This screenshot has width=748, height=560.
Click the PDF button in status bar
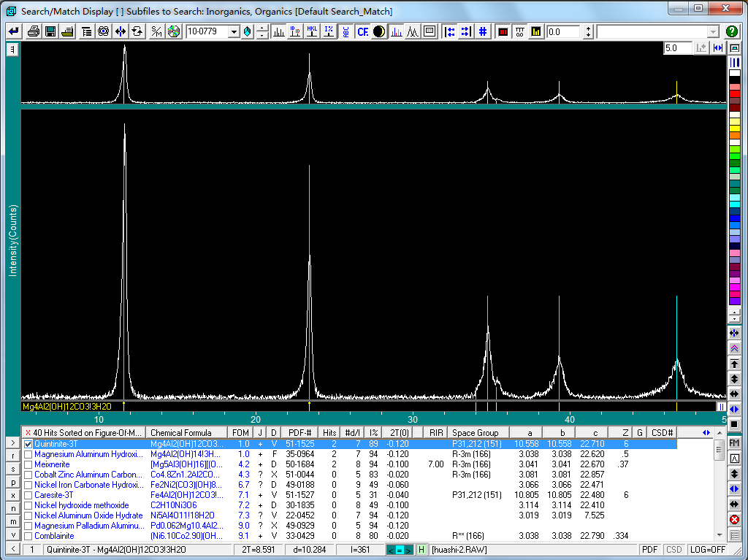pyautogui.click(x=650, y=550)
